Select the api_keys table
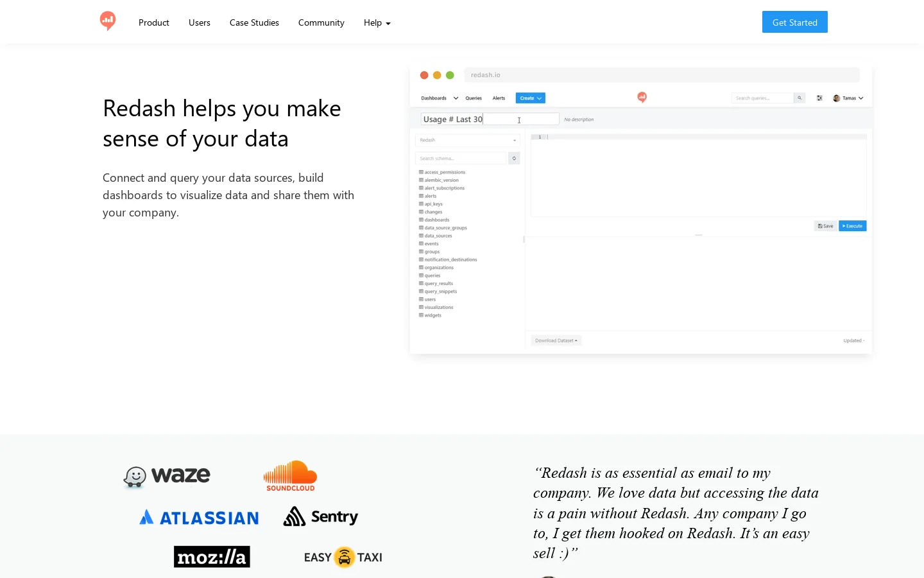The height and width of the screenshot is (578, 924). pyautogui.click(x=431, y=204)
